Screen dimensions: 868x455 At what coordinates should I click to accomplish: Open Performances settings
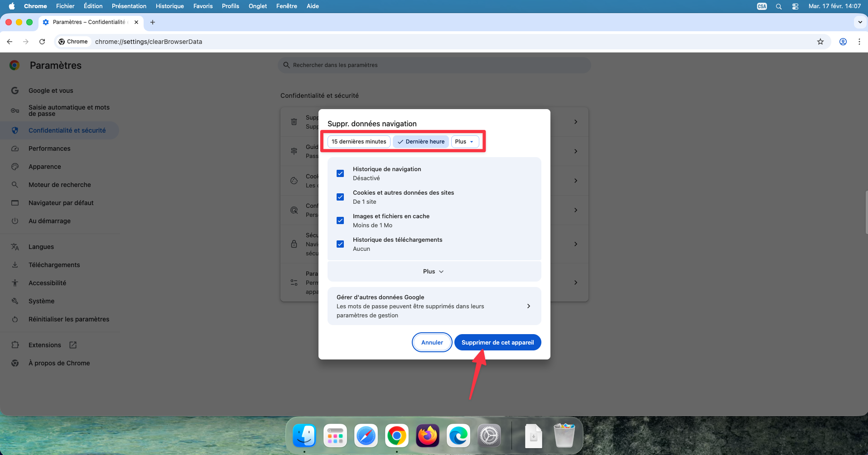point(59,148)
